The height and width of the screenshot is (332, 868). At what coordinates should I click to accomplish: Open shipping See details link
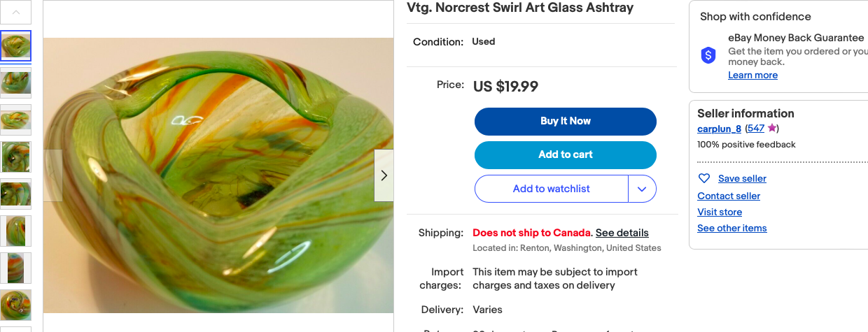622,233
